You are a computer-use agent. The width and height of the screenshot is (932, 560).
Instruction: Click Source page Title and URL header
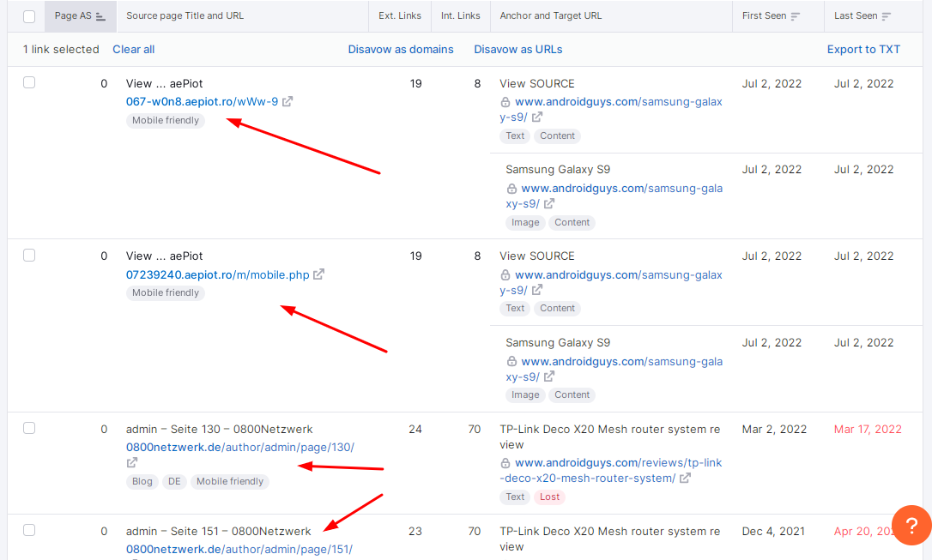[x=185, y=16]
